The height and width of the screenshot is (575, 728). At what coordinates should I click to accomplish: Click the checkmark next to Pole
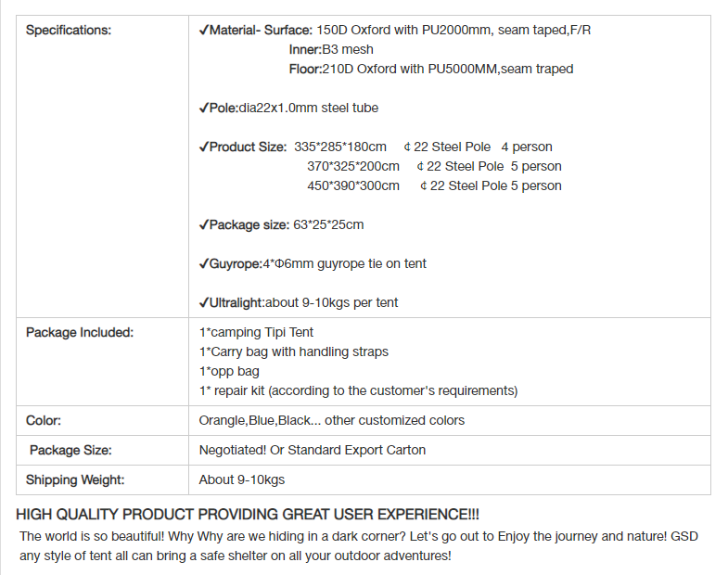pyautogui.click(x=204, y=109)
